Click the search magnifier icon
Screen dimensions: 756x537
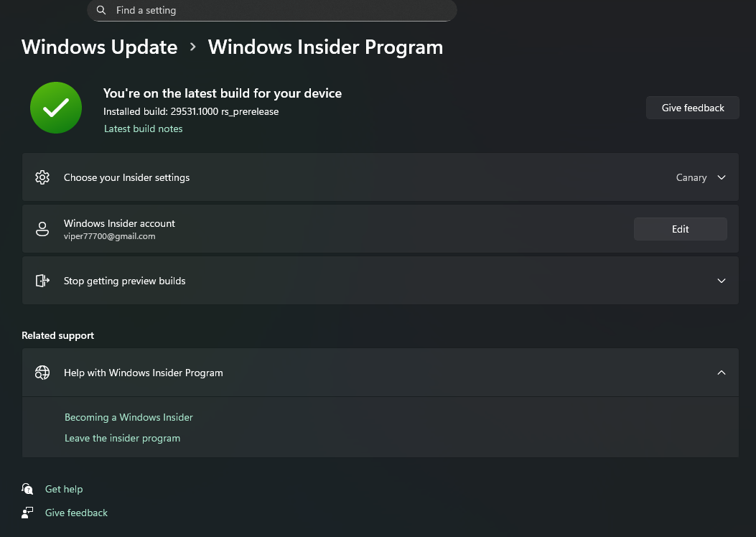pos(101,10)
